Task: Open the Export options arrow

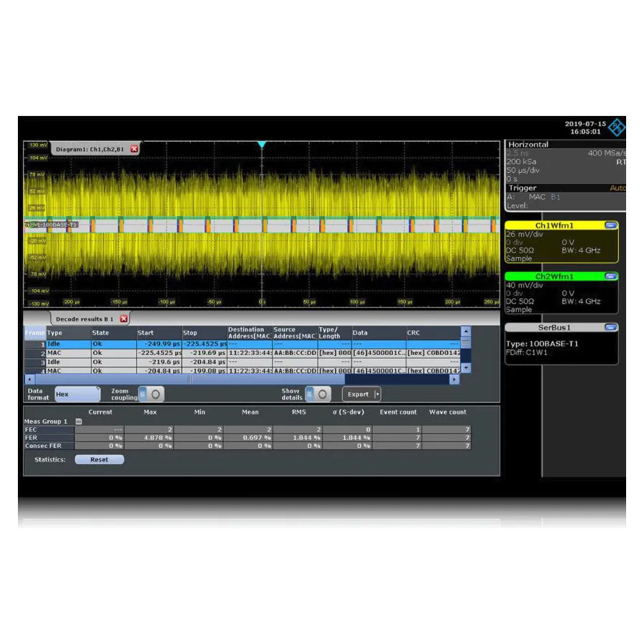Action: [x=377, y=394]
